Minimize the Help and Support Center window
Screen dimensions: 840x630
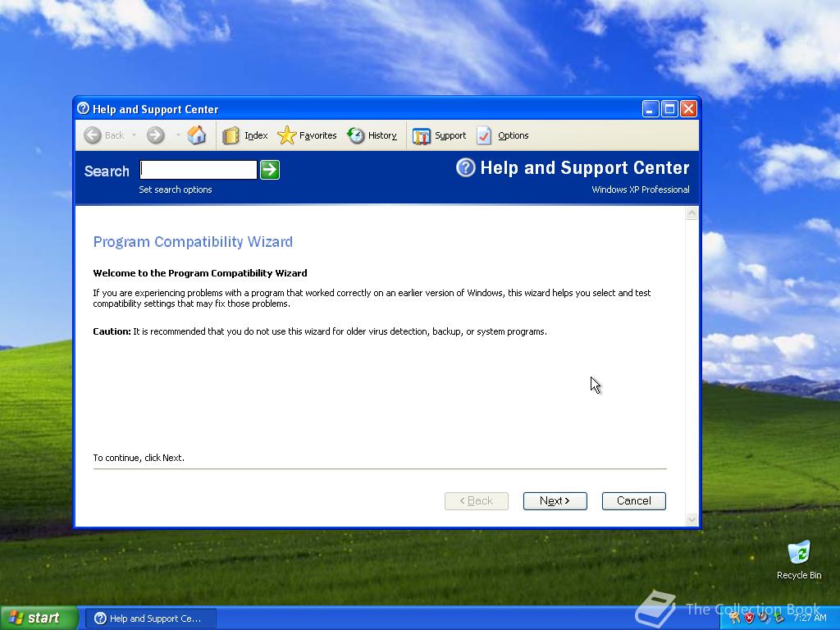[651, 109]
